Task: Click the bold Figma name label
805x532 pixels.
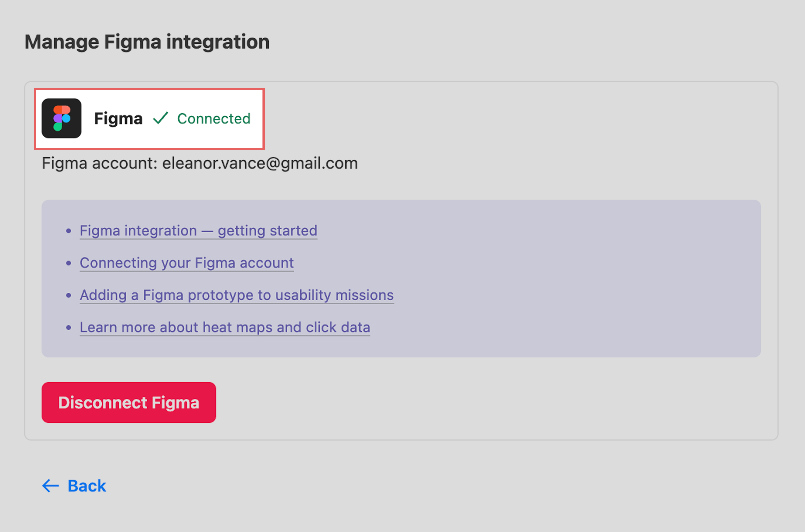Action: (118, 119)
